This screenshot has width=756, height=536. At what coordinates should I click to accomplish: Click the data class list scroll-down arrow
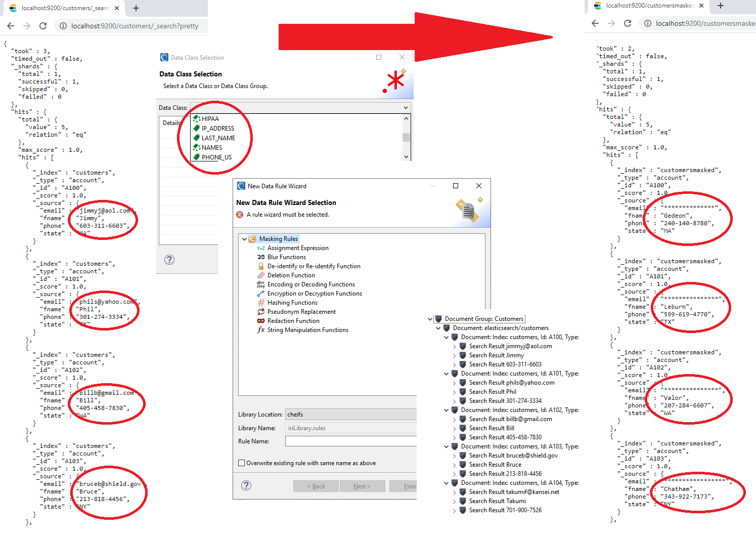[x=406, y=157]
